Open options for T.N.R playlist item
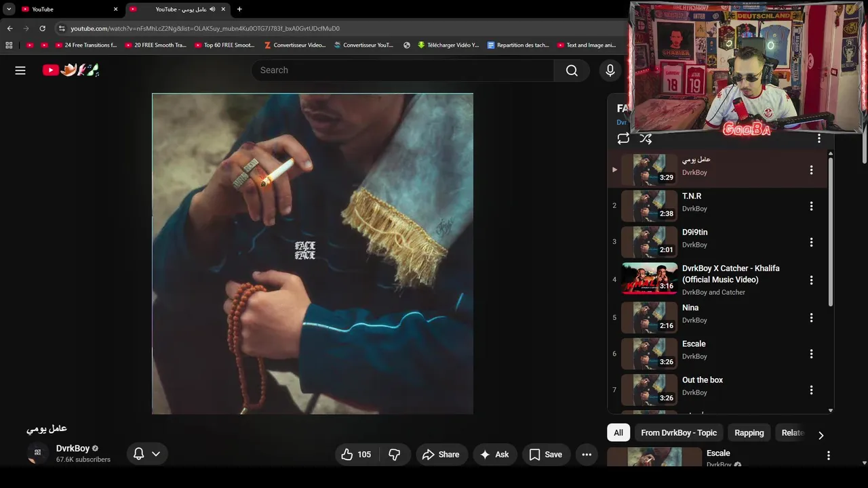Image resolution: width=868 pixels, height=488 pixels. coord(811,206)
